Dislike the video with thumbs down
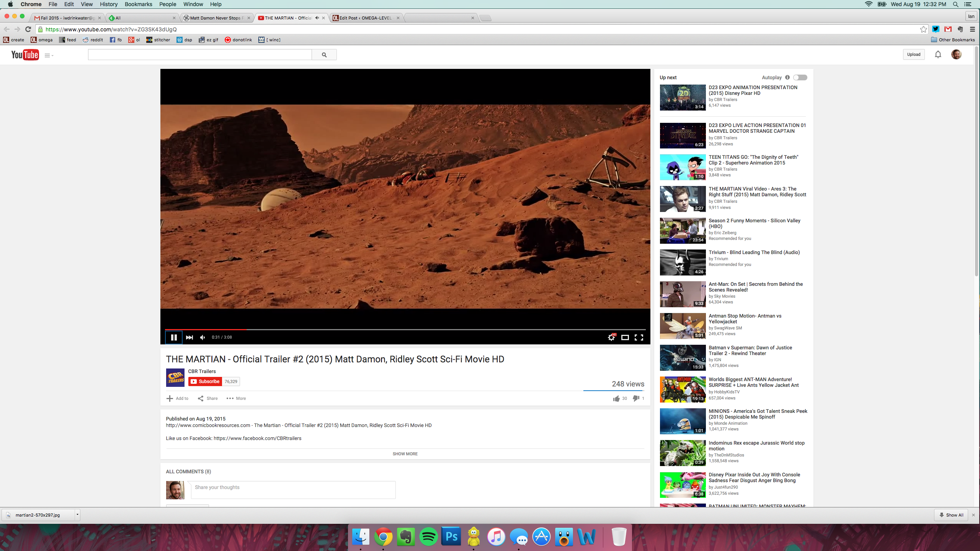The height and width of the screenshot is (551, 980). 636,399
